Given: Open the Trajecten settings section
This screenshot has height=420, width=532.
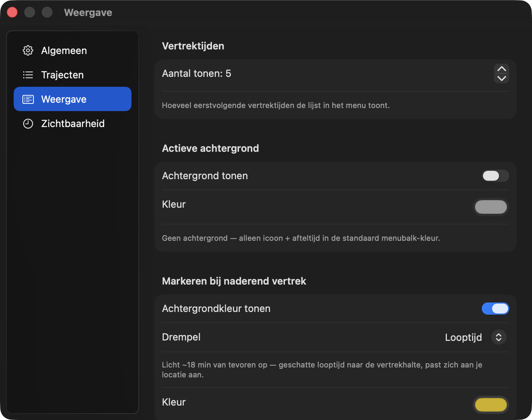Looking at the screenshot, I should (x=73, y=75).
